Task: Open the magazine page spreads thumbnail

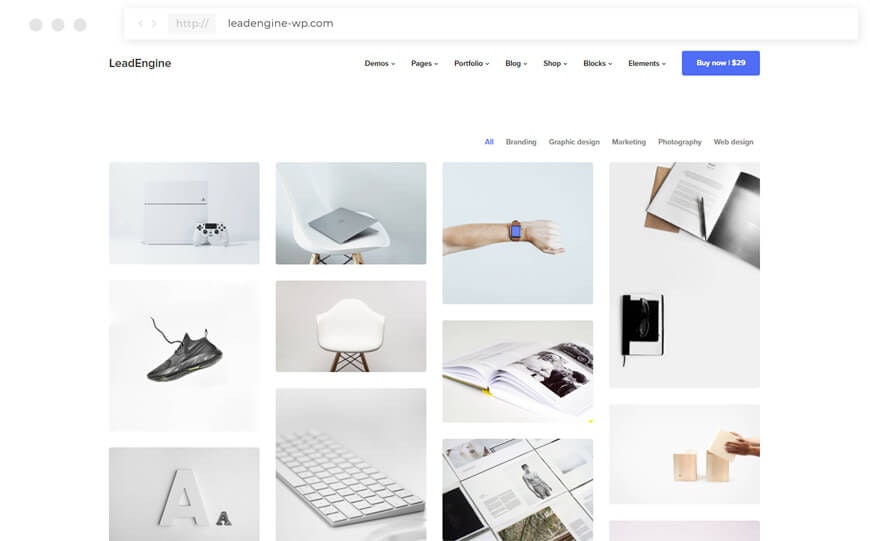Action: 518,490
